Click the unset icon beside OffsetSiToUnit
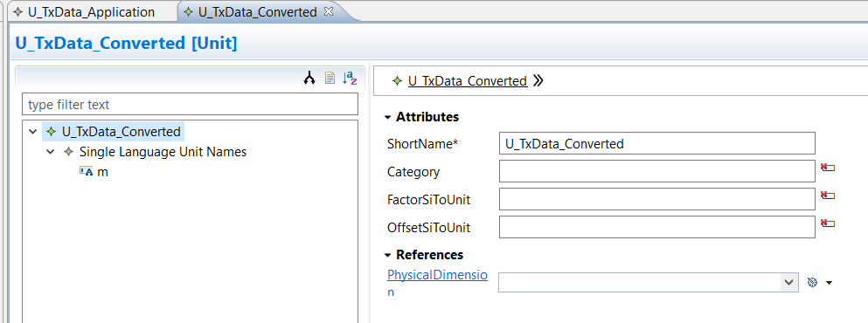 [x=828, y=223]
